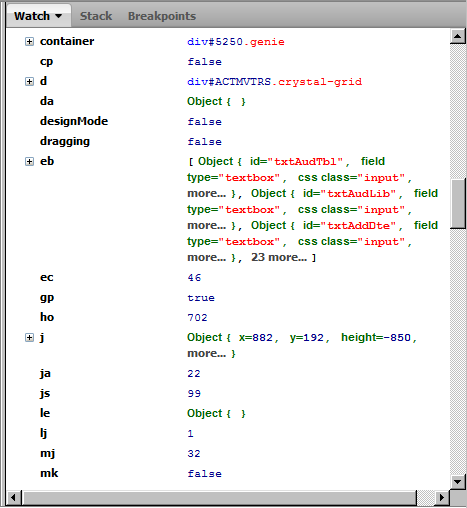Select the 'designMode' variable name
The image size is (467, 508).
click(74, 121)
